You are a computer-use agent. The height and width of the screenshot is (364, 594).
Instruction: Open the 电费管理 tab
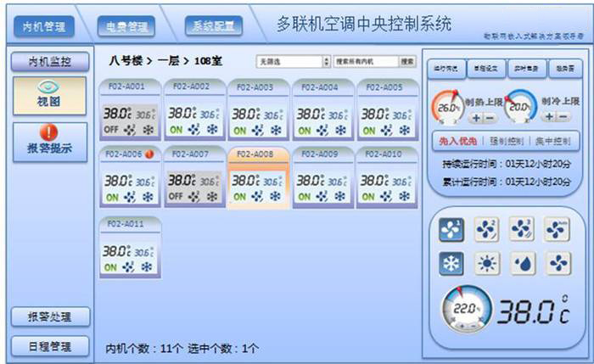click(126, 27)
